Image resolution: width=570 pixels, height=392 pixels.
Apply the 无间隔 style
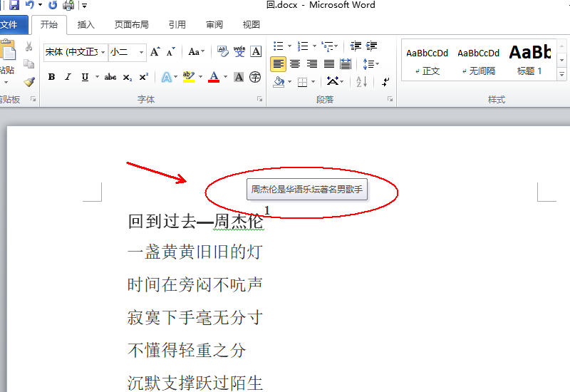pyautogui.click(x=478, y=61)
